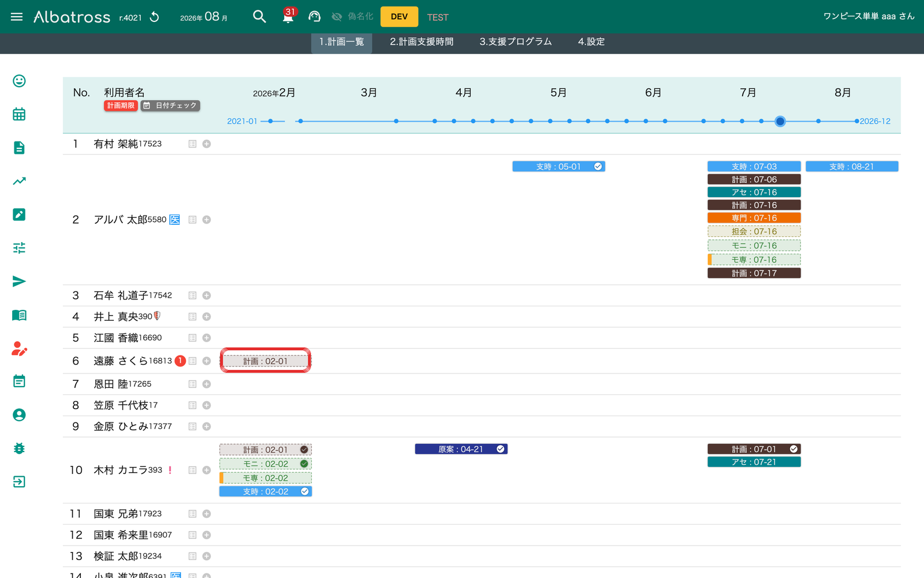Select user 金原 ひとみ
The width and height of the screenshot is (924, 578).
pos(133,427)
